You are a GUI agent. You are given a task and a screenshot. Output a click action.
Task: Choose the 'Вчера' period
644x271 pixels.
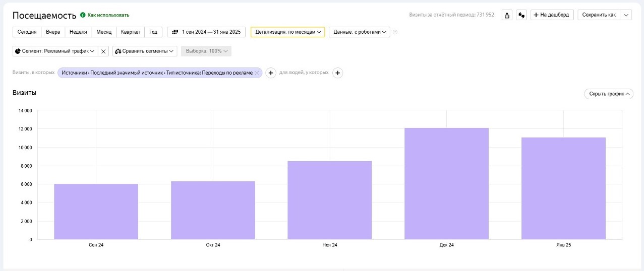[x=53, y=32]
